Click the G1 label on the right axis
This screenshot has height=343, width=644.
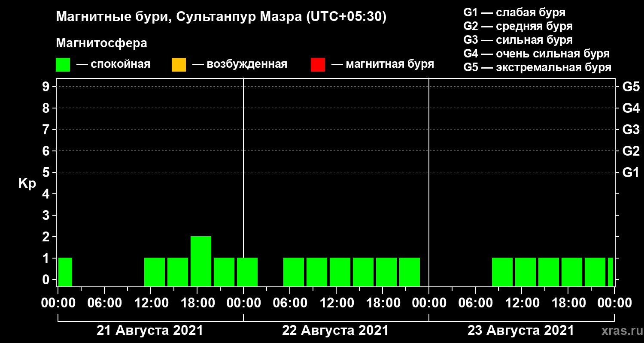(631, 172)
